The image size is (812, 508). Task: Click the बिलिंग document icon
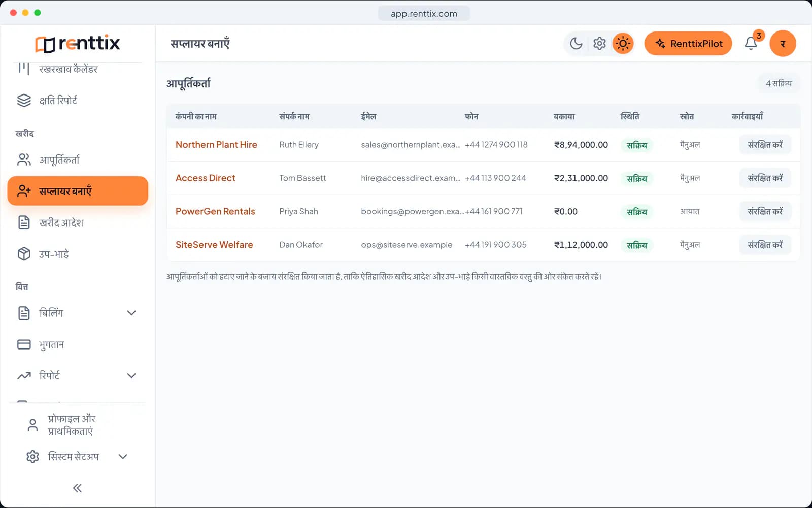[x=24, y=313]
